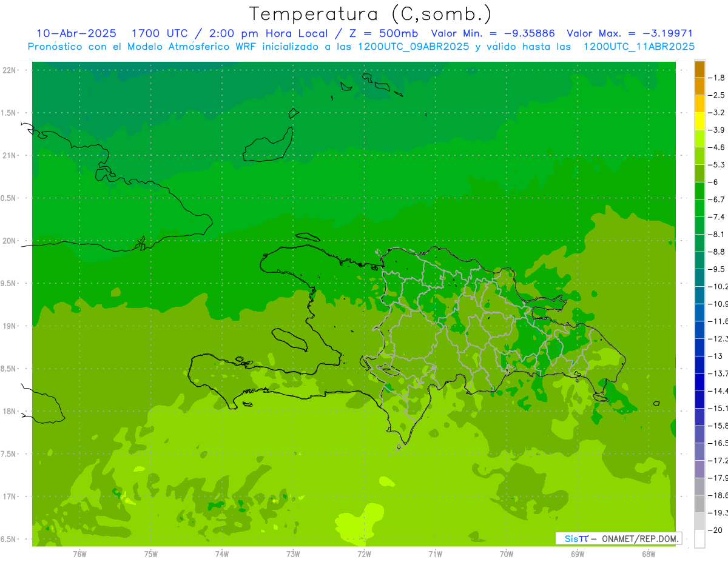Click the -8.8 legend value
The width and height of the screenshot is (728, 562).
(716, 252)
